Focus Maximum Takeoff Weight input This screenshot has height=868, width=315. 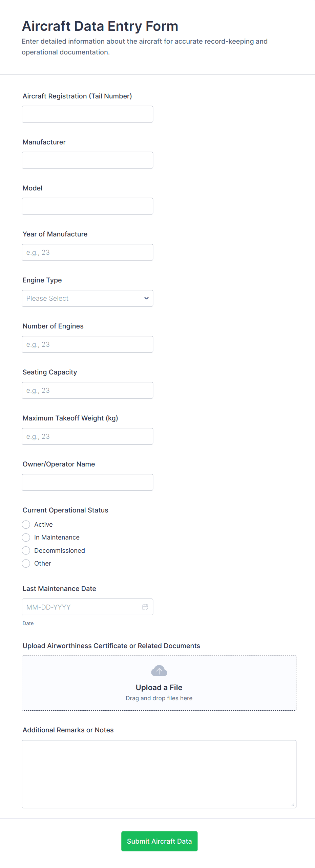click(87, 436)
